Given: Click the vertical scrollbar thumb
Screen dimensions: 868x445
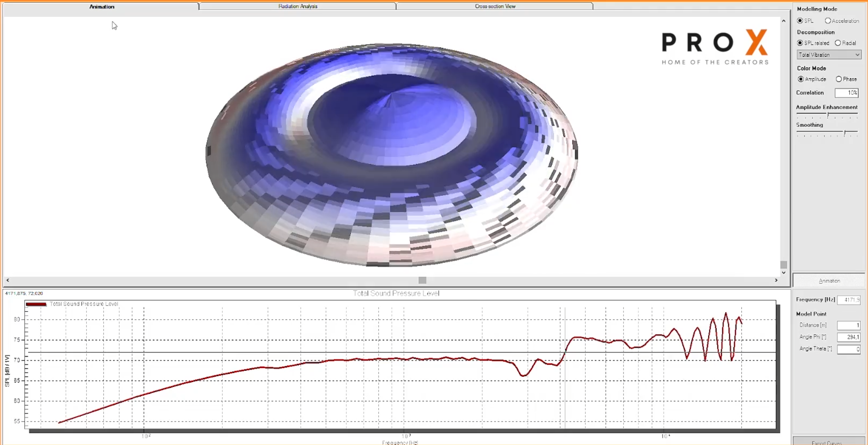Looking at the screenshot, I should pyautogui.click(x=783, y=264).
